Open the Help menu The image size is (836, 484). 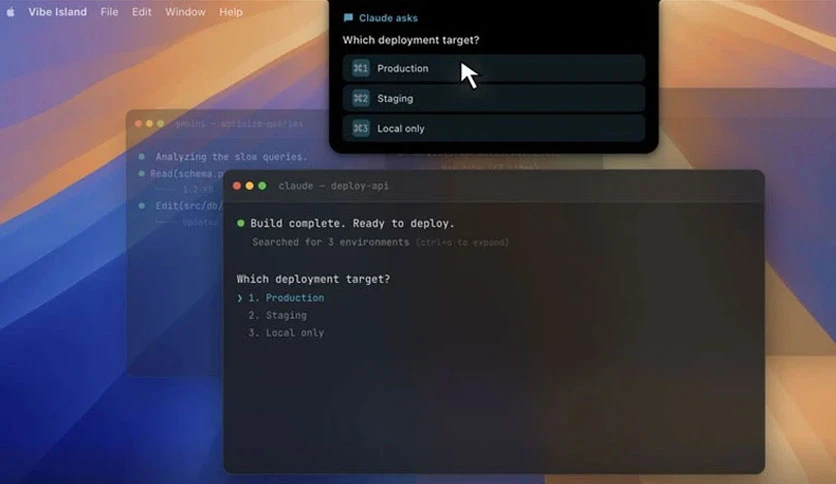231,12
